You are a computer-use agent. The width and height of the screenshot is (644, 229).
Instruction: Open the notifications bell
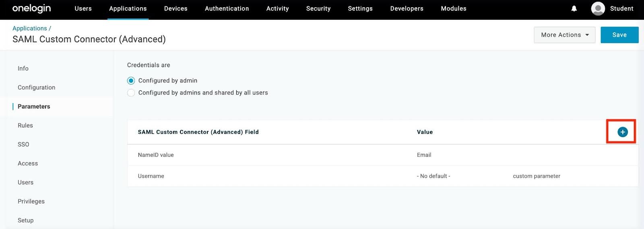pos(574,8)
